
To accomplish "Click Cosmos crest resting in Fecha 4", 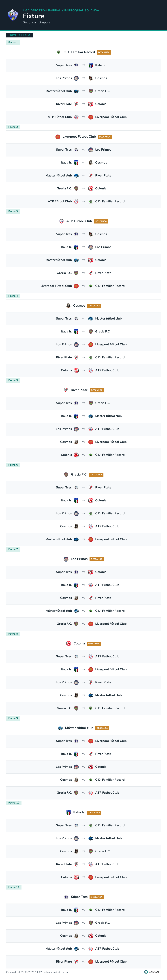I will 68,305.
